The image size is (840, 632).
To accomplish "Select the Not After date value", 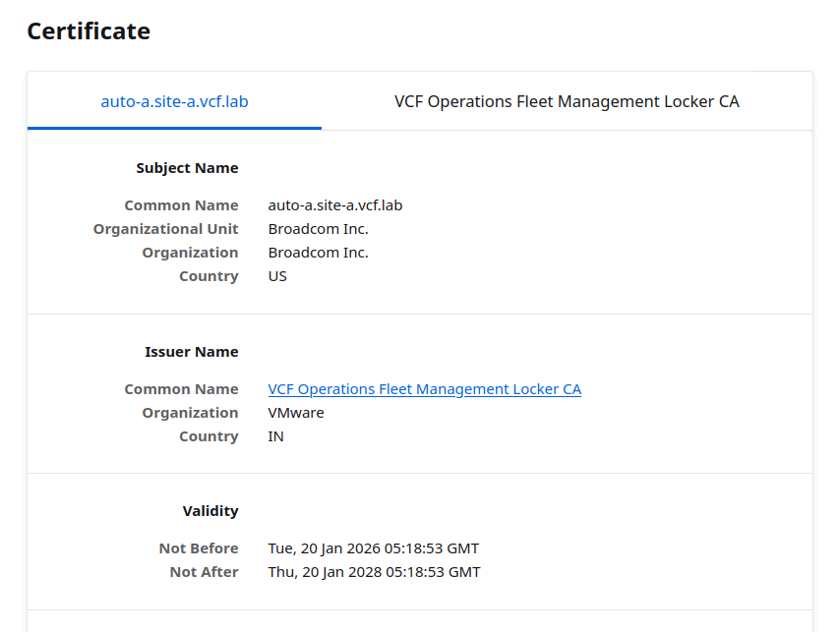I will click(374, 572).
